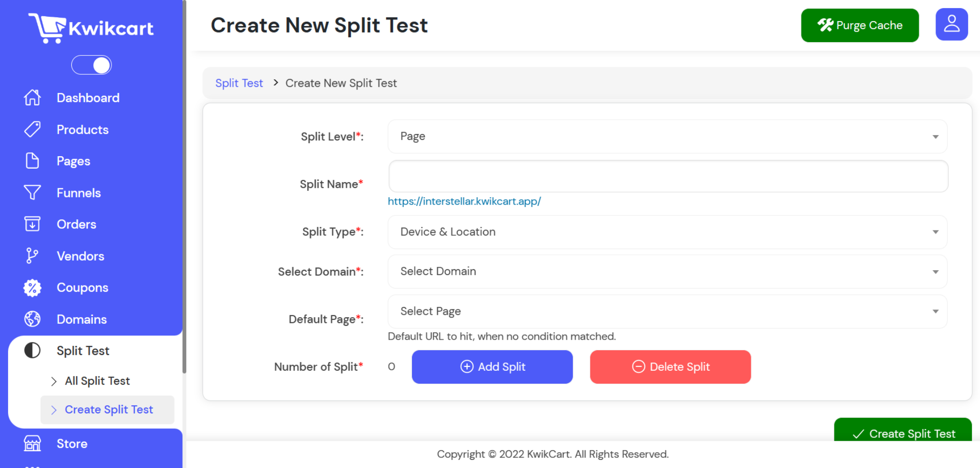Image resolution: width=980 pixels, height=468 pixels.
Task: Click the Pages document icon
Action: click(32, 161)
